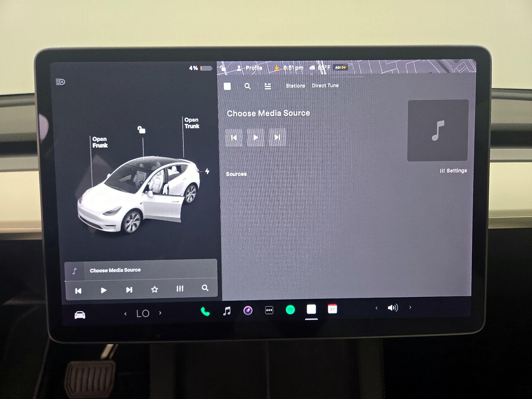
Task: Open the three-dots app launcher
Action: (269, 310)
